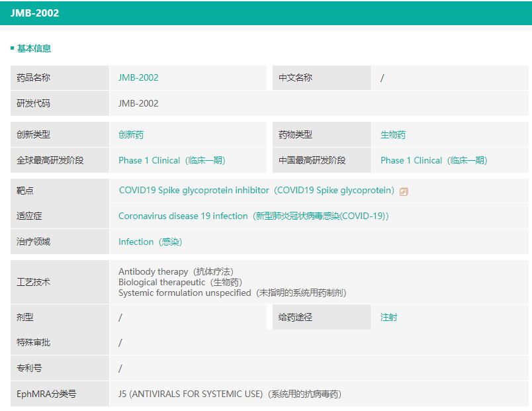Click Phase 1 Clinical under 中国最高研发阶段
Image resolution: width=532 pixels, height=411 pixels.
click(433, 160)
